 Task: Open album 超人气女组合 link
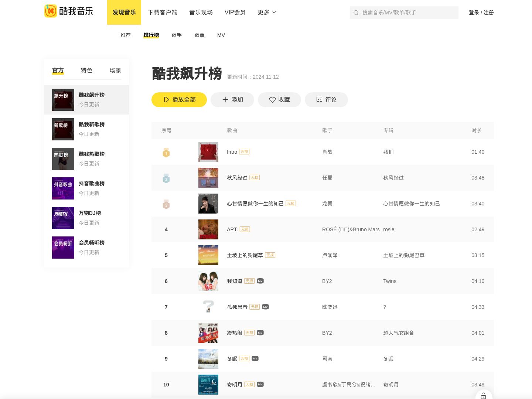[399, 333]
